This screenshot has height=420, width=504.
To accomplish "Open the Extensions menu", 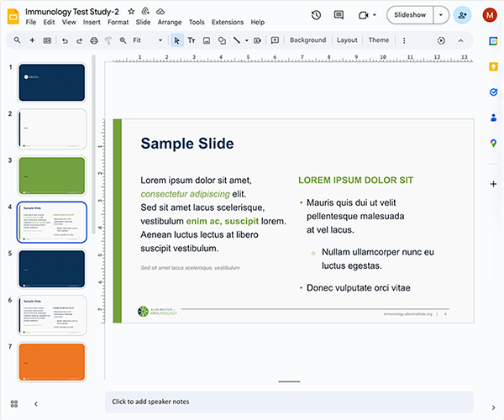I will (227, 23).
